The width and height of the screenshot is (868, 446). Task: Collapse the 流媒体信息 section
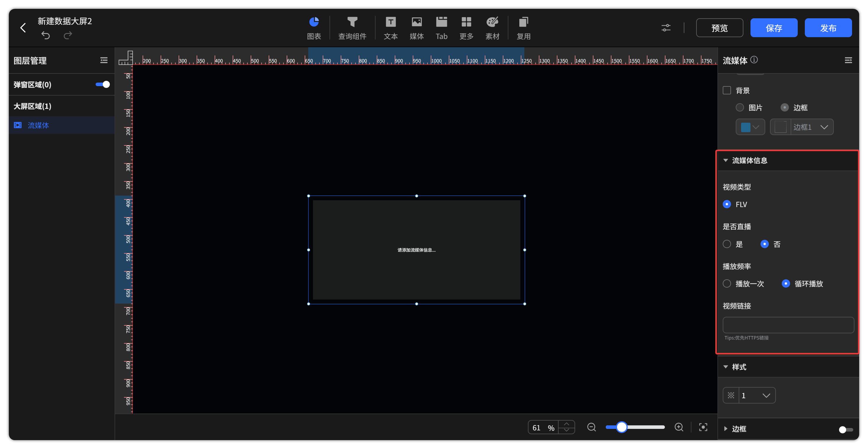pyautogui.click(x=725, y=160)
